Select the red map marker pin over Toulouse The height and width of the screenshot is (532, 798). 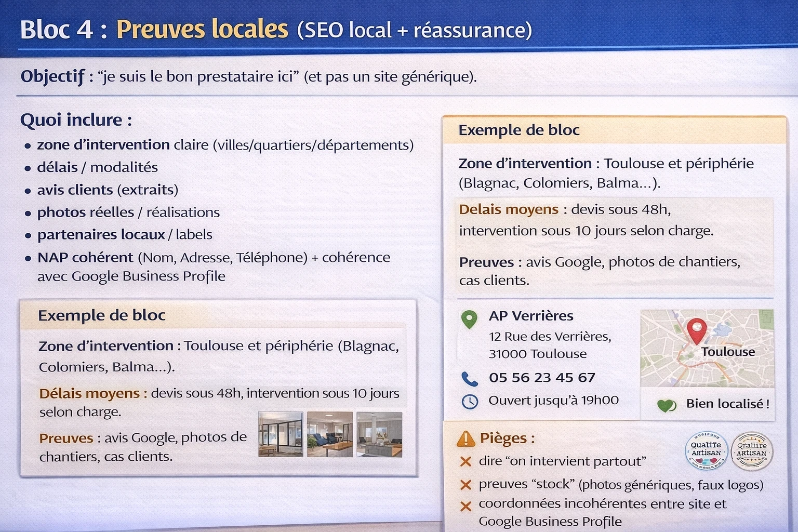[697, 331]
